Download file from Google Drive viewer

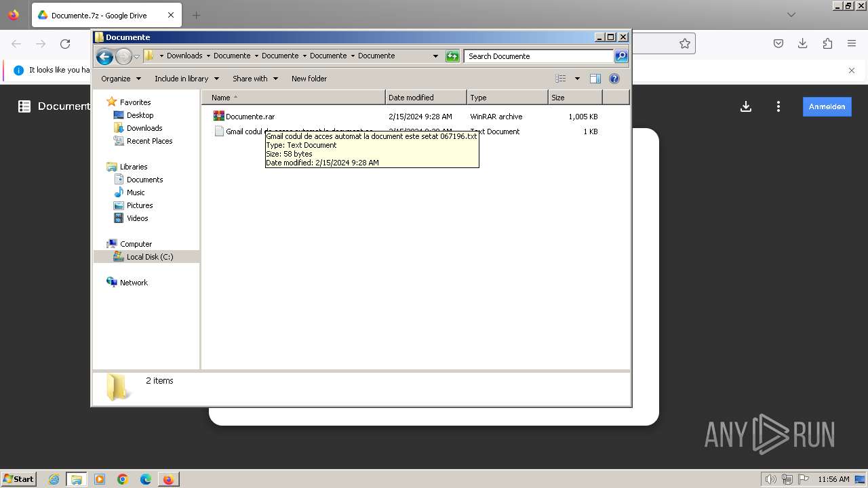tap(746, 106)
